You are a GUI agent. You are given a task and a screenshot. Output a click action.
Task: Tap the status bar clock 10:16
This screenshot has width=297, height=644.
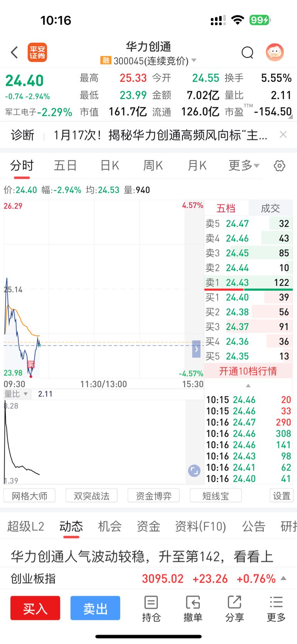[56, 20]
